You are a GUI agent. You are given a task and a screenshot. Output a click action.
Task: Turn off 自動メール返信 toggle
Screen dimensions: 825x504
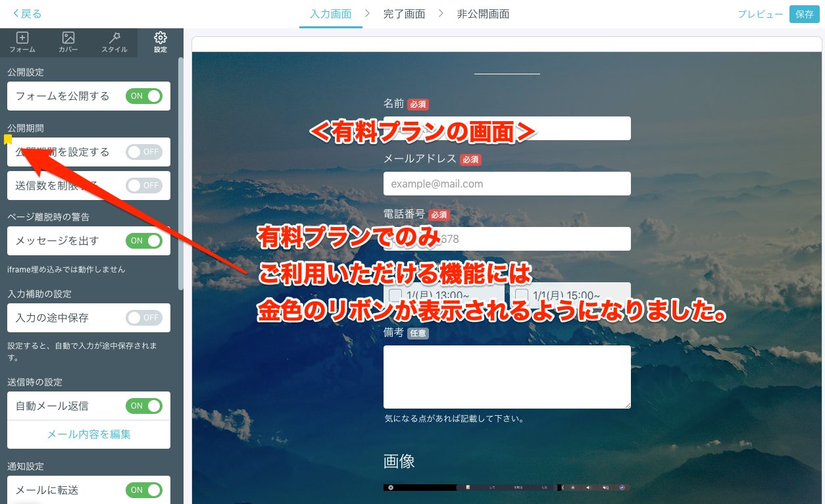click(x=144, y=406)
